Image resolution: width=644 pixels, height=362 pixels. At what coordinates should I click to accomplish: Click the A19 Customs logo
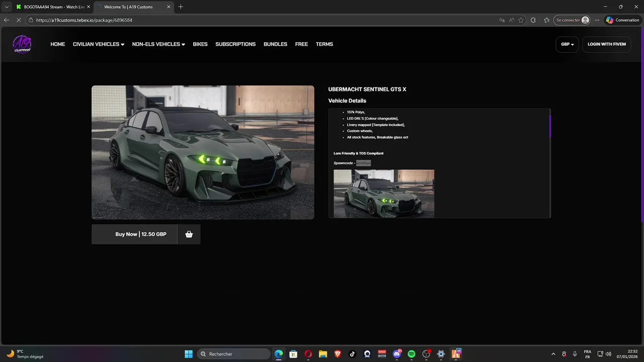pyautogui.click(x=22, y=44)
